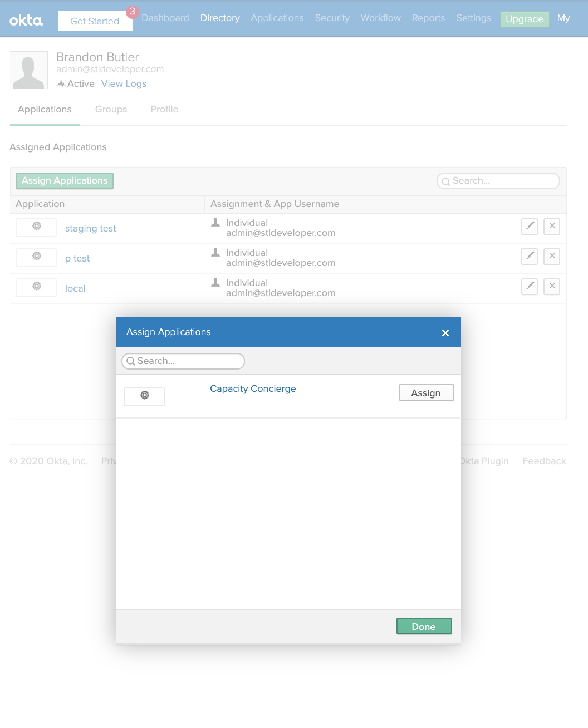Click the gear icon for p test
The width and height of the screenshot is (588, 728).
point(36,257)
